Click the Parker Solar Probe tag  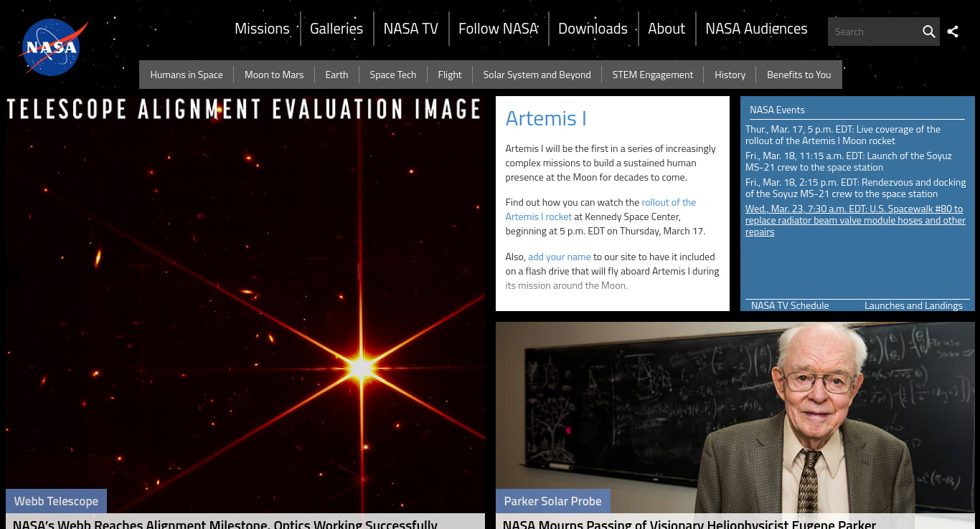(552, 501)
